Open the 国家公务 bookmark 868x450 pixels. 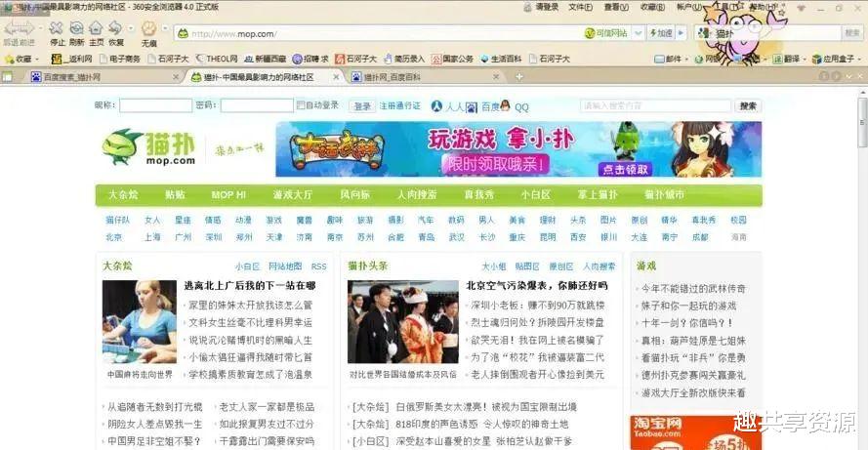pyautogui.click(x=452, y=59)
